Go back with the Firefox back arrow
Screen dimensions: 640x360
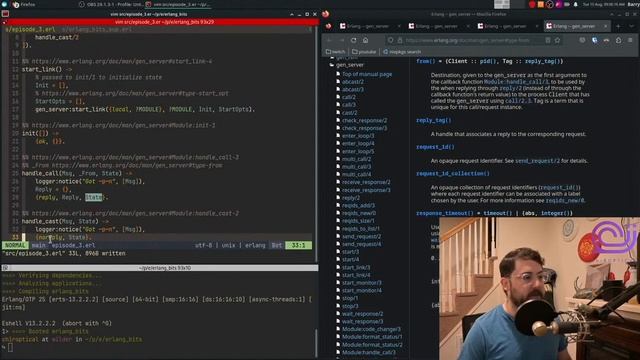coord(329,40)
